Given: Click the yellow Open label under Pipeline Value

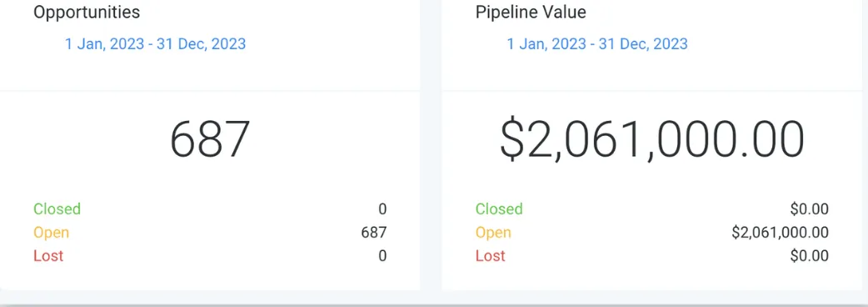Looking at the screenshot, I should tap(493, 233).
